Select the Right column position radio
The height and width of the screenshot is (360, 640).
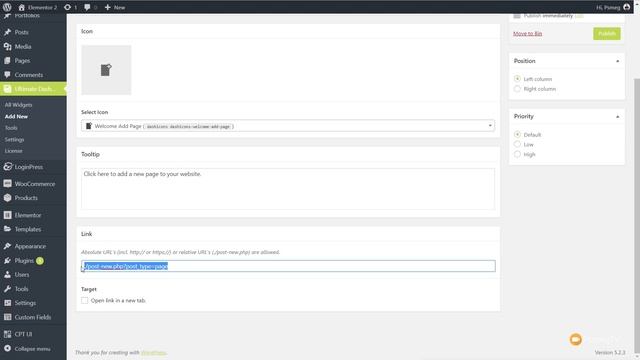pos(517,89)
